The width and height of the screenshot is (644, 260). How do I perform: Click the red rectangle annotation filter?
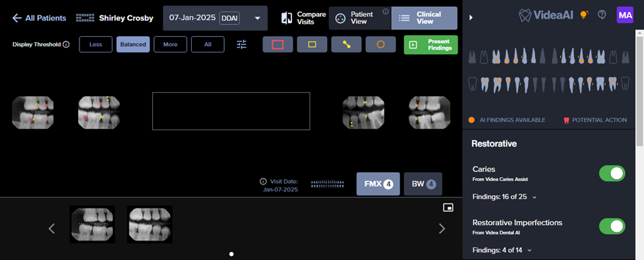tap(278, 44)
